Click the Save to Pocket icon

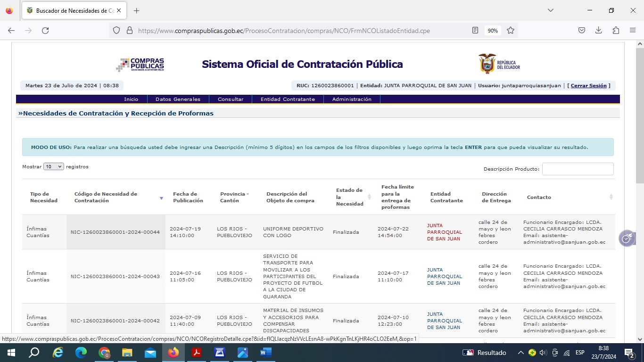(582, 31)
